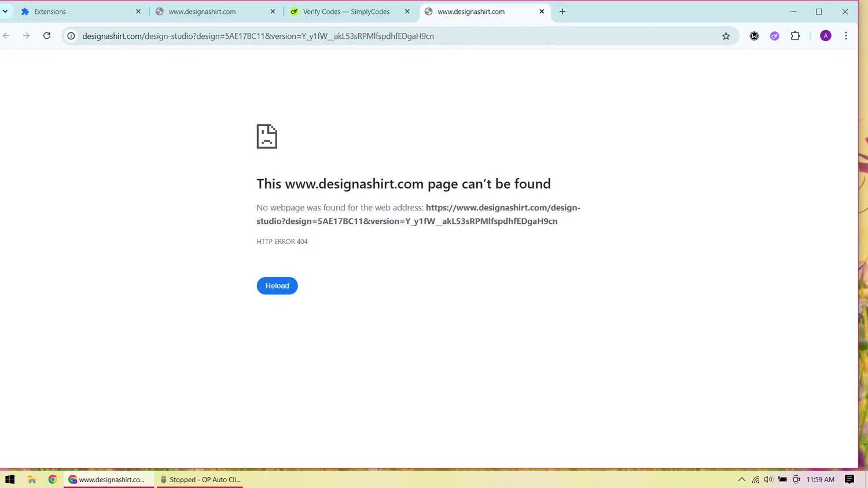The height and width of the screenshot is (488, 868).
Task: Open the Windows Start menu
Action: 10,479
